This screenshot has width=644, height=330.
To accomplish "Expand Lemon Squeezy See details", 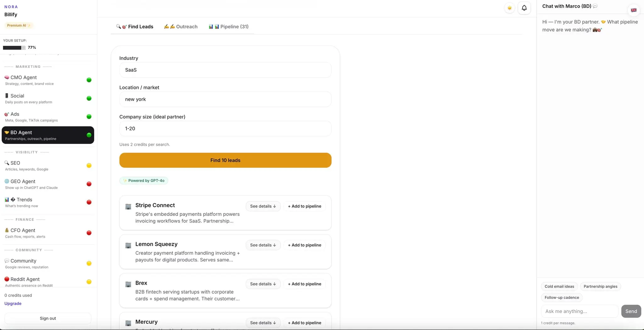I will click(263, 245).
